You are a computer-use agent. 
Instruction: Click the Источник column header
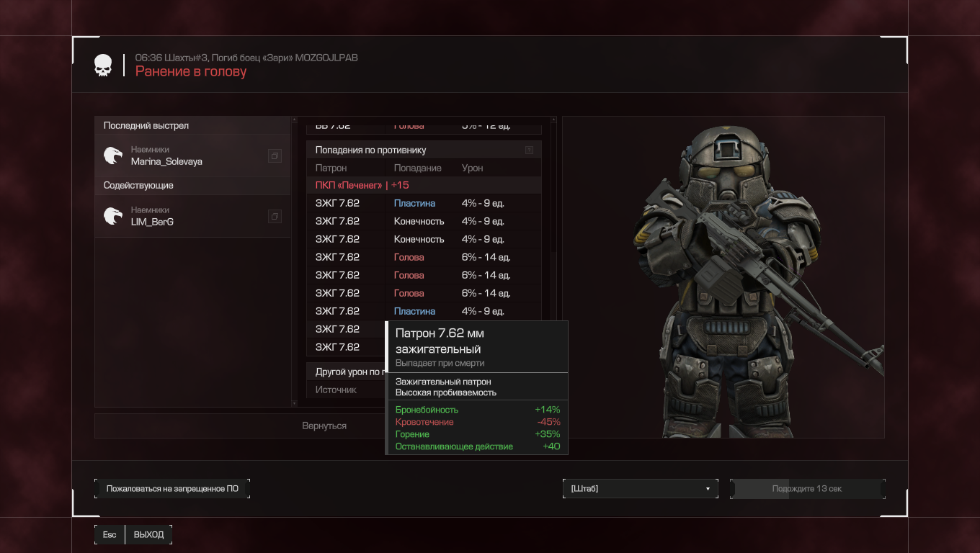[336, 390]
